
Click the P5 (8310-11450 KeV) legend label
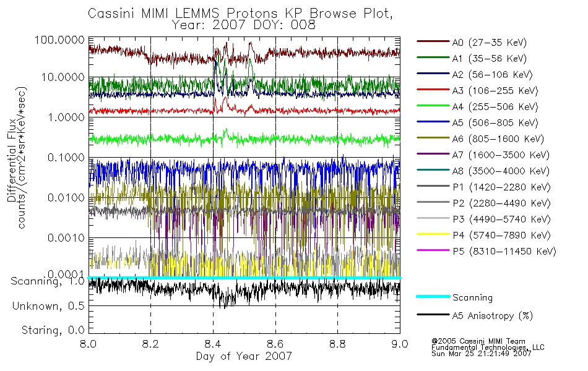504,252
